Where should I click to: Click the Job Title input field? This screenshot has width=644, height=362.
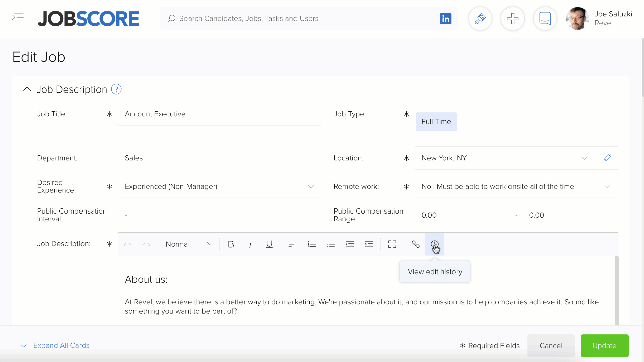point(220,114)
